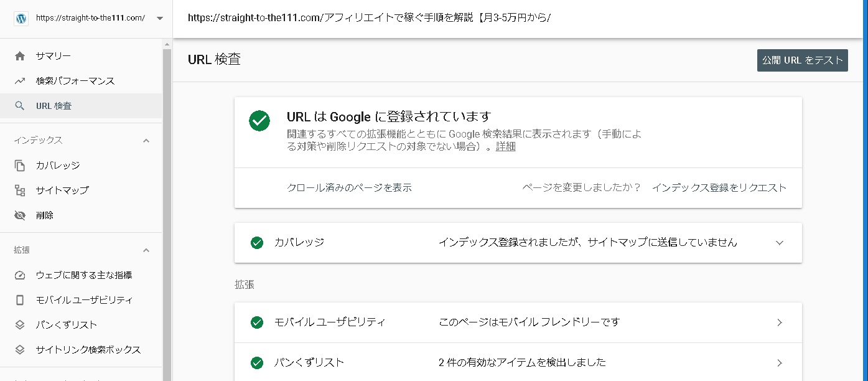Screen dimensions: 868x381
Task: Click the phone icon for モバイル ユーザビリティ
Action: tap(20, 300)
